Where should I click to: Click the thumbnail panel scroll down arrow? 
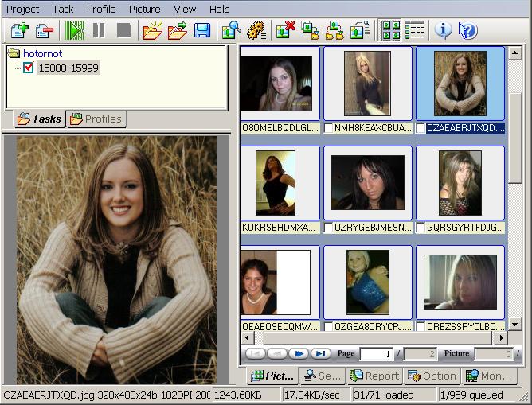[514, 324]
